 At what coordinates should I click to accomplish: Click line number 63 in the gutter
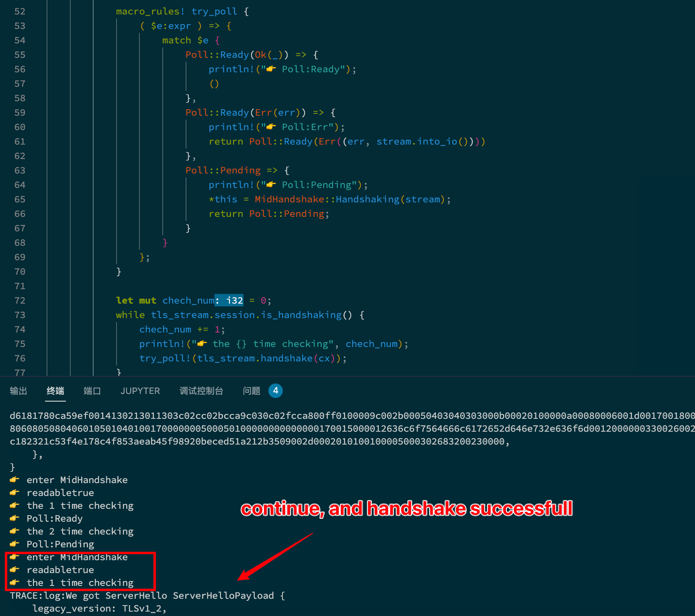point(20,170)
